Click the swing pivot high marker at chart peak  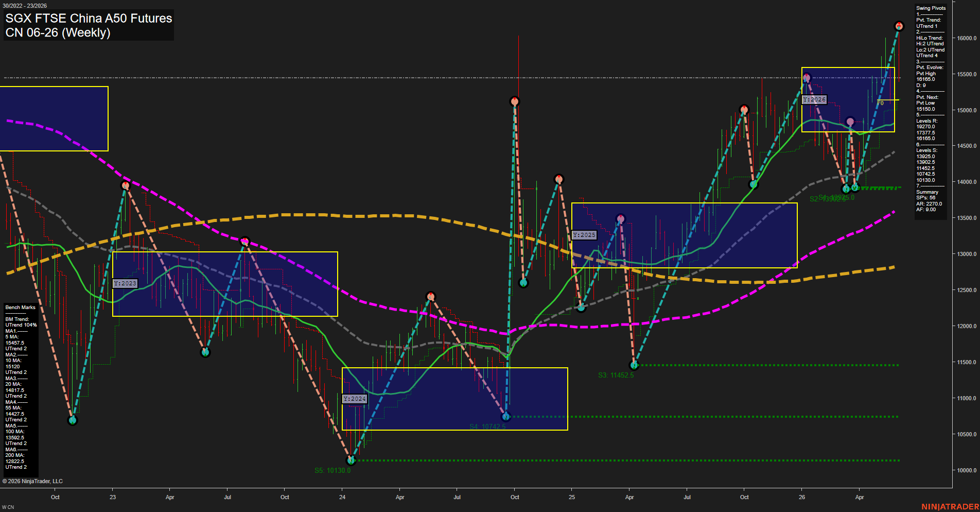[899, 26]
